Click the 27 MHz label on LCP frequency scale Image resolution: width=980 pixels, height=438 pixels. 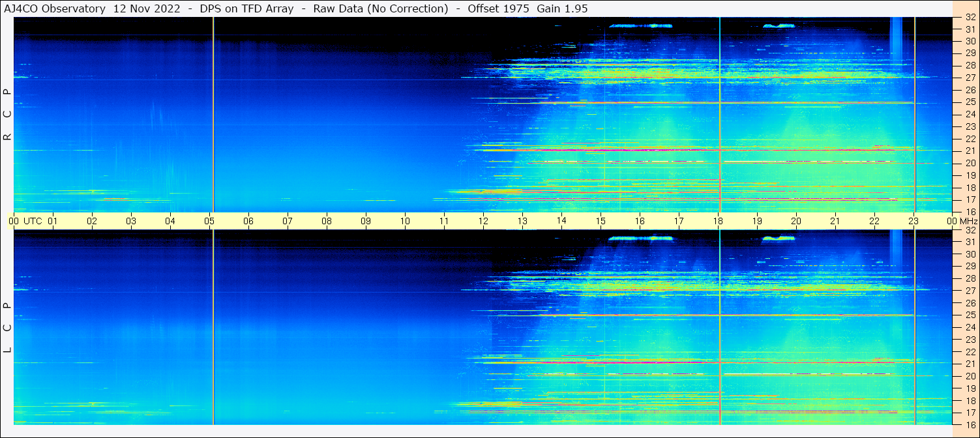click(970, 291)
